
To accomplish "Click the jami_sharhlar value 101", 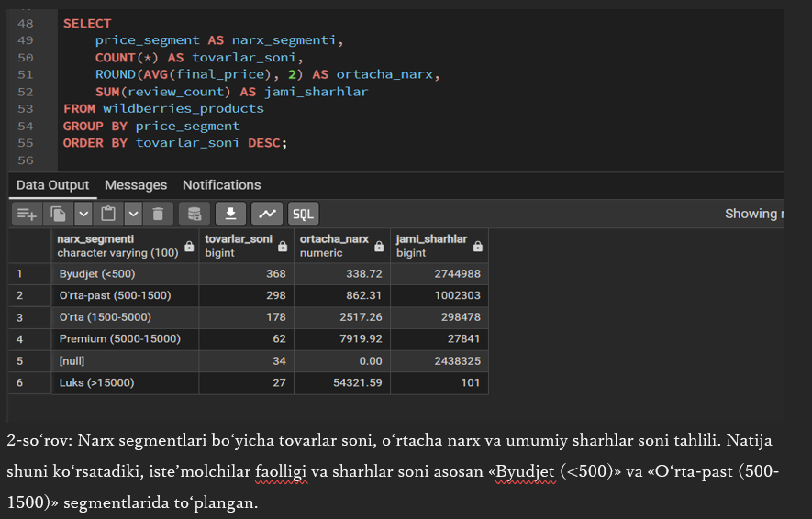I will 439,383.
